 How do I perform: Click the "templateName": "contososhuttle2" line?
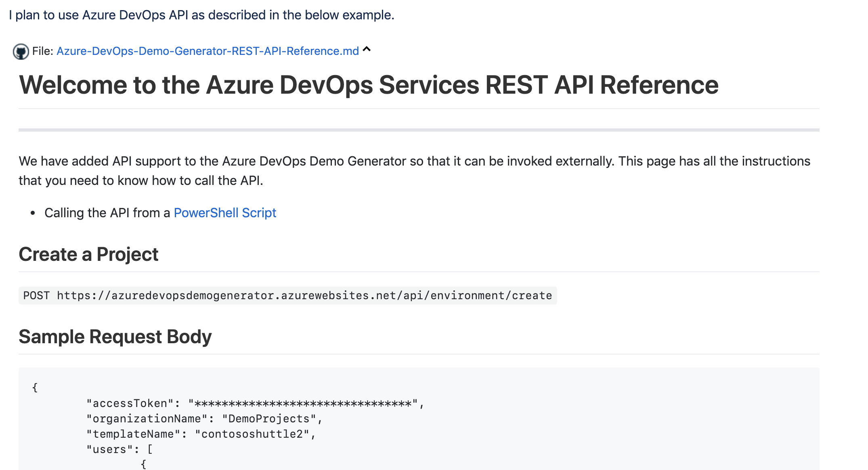(201, 434)
